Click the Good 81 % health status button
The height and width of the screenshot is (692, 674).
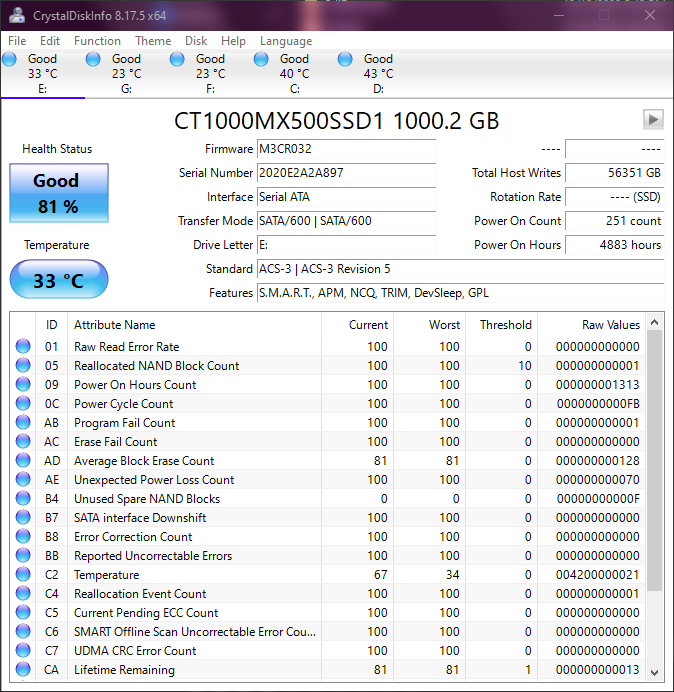pos(59,193)
